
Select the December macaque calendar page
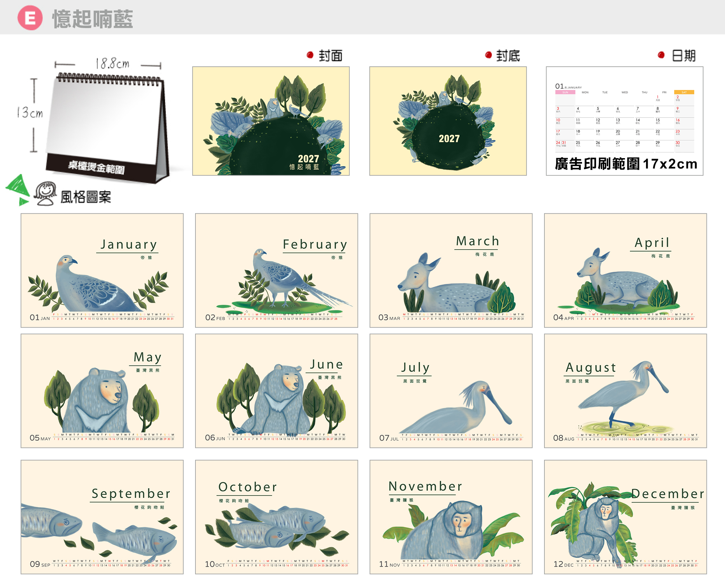point(625,517)
